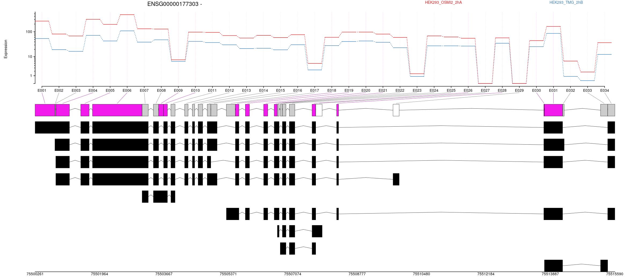Click genomic coordinate 75500261
Viewport: 644px width, 279px height.
point(35,274)
